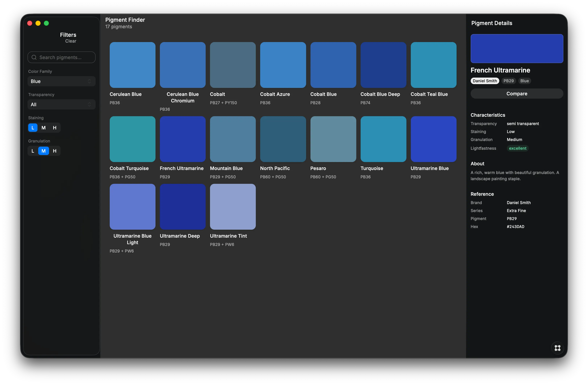
Task: Click the command icon button at bottom right
Action: [x=557, y=348]
